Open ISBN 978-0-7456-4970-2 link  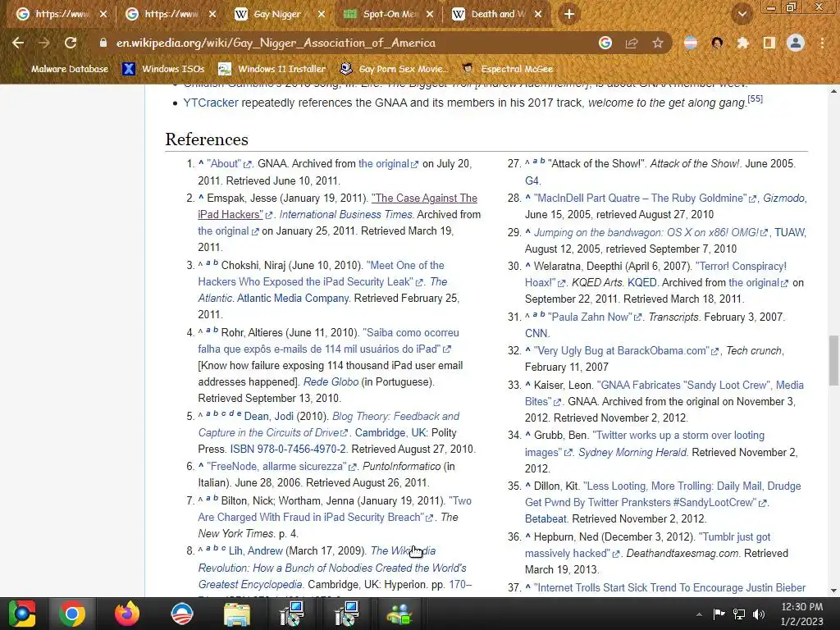pos(288,449)
